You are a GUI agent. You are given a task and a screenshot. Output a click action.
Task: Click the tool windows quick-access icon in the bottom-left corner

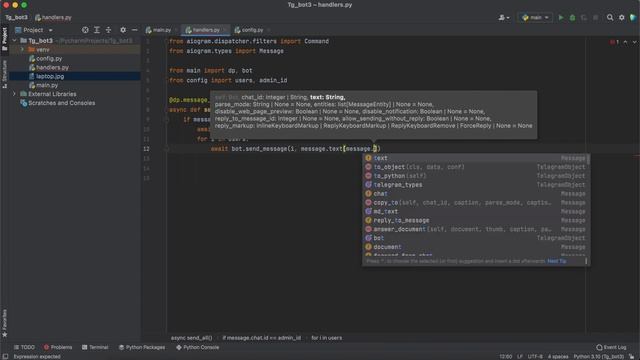[x=5, y=356]
